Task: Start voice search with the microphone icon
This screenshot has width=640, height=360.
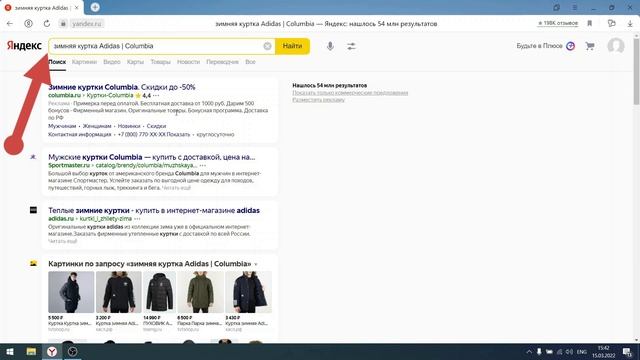Action: pyautogui.click(x=330, y=46)
